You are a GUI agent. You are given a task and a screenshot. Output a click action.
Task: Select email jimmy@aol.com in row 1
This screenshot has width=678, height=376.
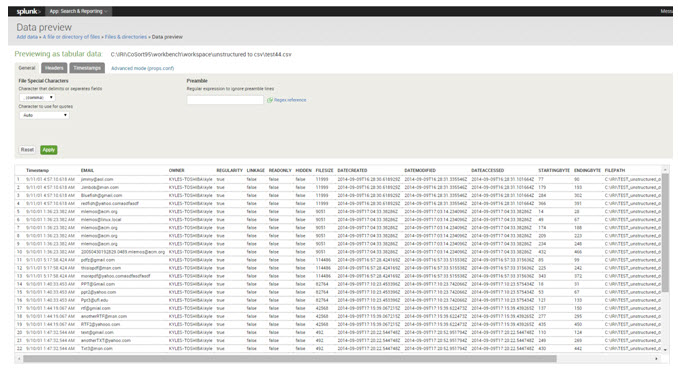pos(97,179)
